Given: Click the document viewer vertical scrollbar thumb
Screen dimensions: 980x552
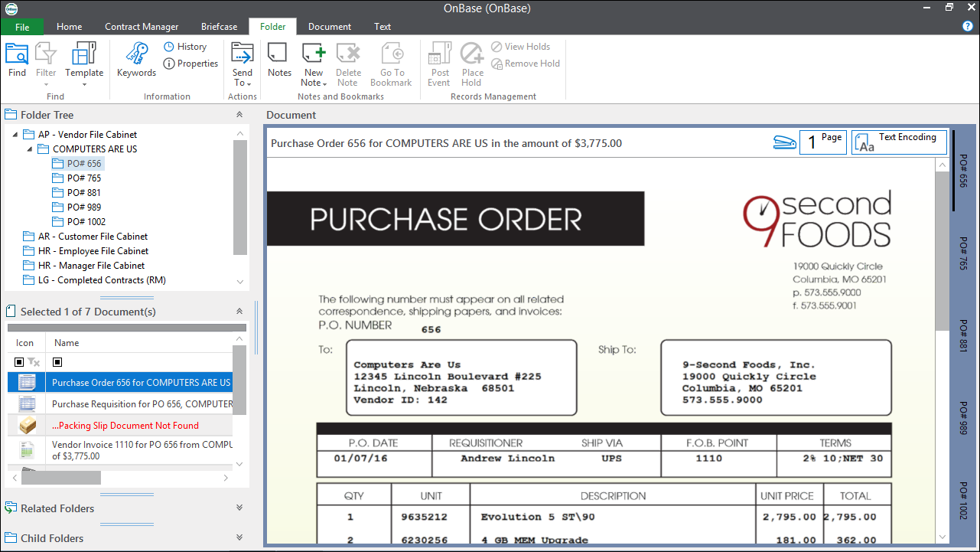Looking at the screenshot, I should (x=942, y=250).
